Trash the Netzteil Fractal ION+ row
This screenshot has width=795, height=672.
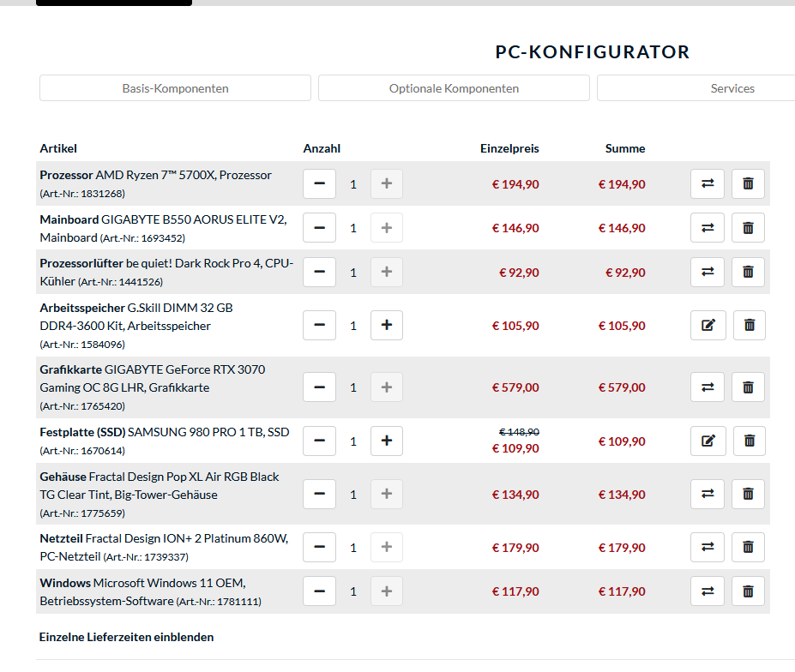(748, 547)
